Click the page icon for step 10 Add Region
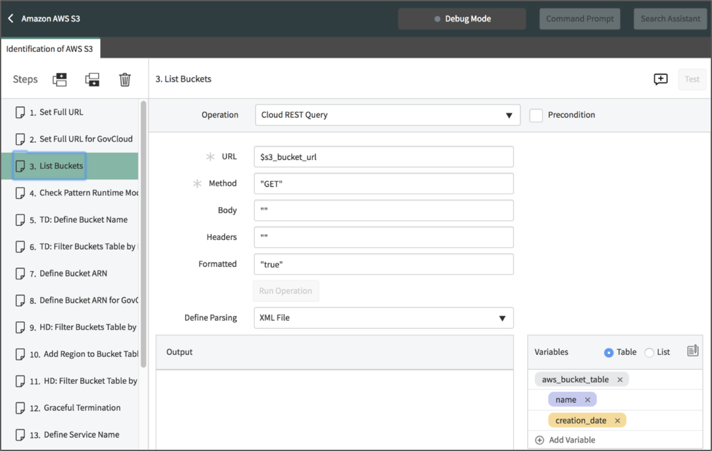Screen dimensions: 712x451 [x=20, y=354]
